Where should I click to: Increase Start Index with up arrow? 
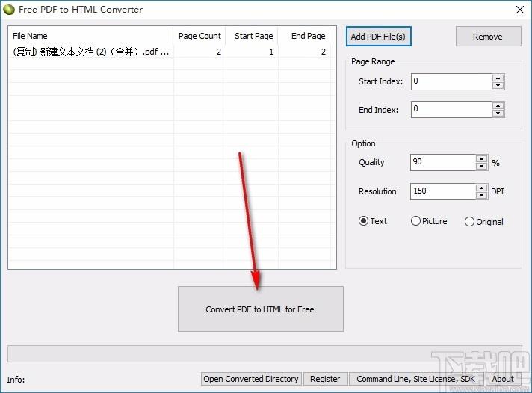click(498, 78)
